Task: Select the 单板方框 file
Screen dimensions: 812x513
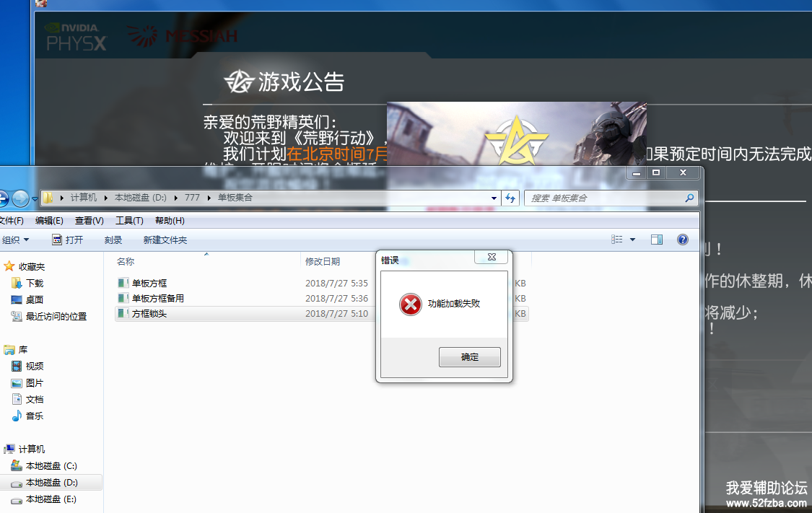Action: click(x=149, y=283)
